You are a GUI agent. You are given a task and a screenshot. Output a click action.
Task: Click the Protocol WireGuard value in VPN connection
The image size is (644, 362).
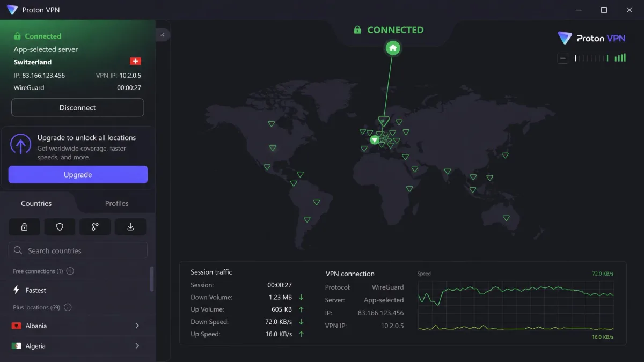point(387,287)
